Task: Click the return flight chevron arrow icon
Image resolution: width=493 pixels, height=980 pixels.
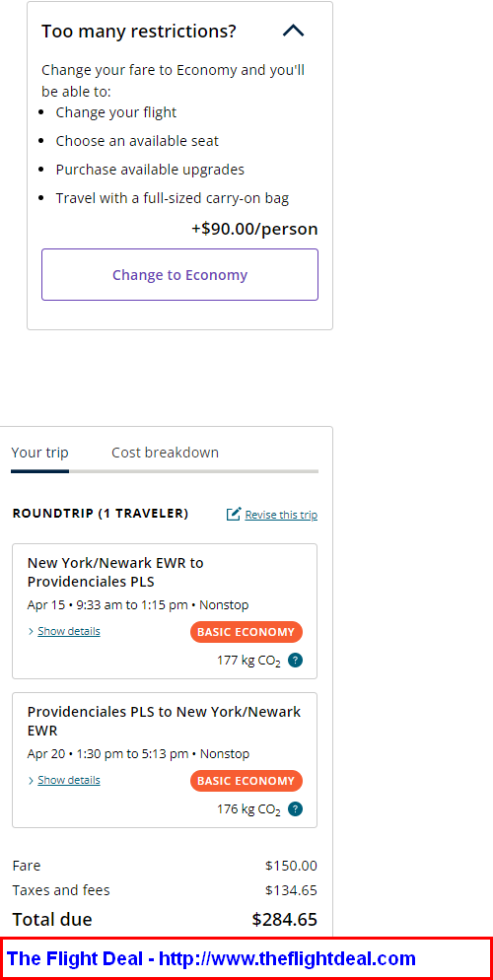Action: tap(32, 781)
